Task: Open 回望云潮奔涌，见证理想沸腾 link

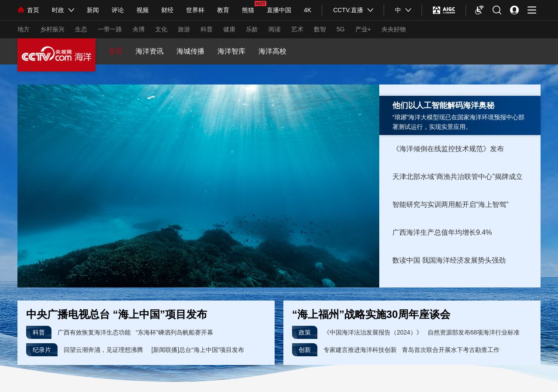Action: point(103,350)
